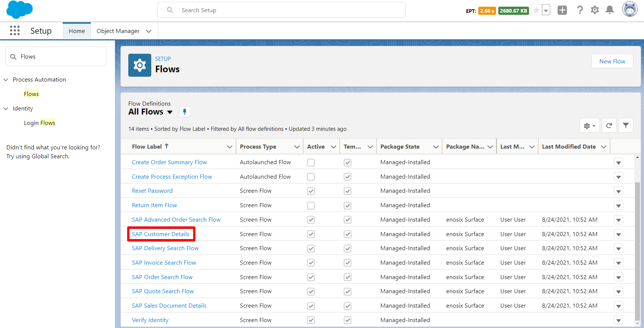Toggle Active checkbox for Verify Identity
The width and height of the screenshot is (644, 328).
(x=311, y=320)
